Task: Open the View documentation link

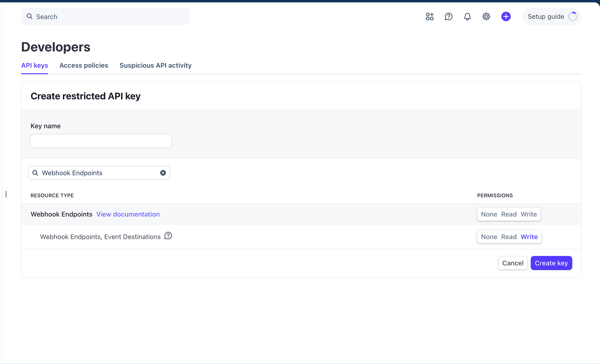Action: click(x=128, y=214)
